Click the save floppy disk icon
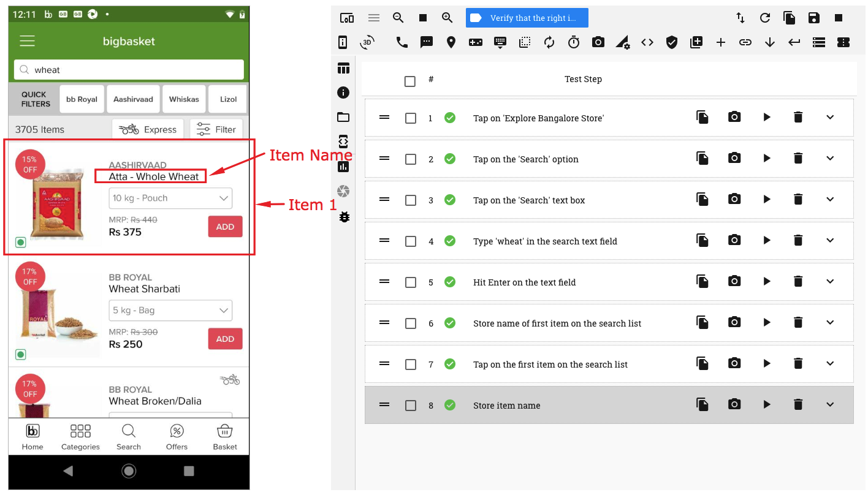This screenshot has width=868, height=495. [814, 18]
